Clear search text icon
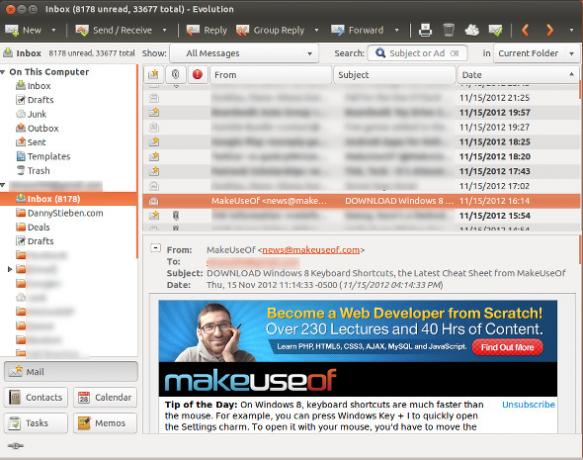 pyautogui.click(x=454, y=54)
